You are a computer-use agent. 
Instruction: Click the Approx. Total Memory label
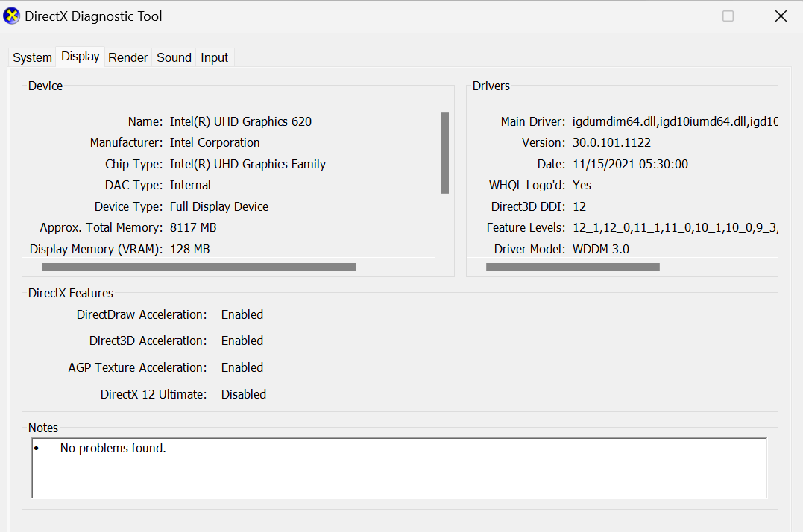(x=101, y=228)
